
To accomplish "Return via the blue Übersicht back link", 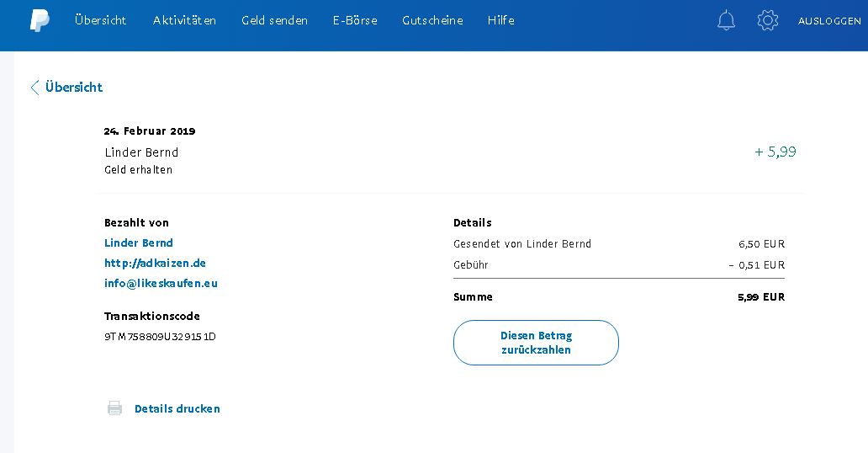I will coord(74,88).
